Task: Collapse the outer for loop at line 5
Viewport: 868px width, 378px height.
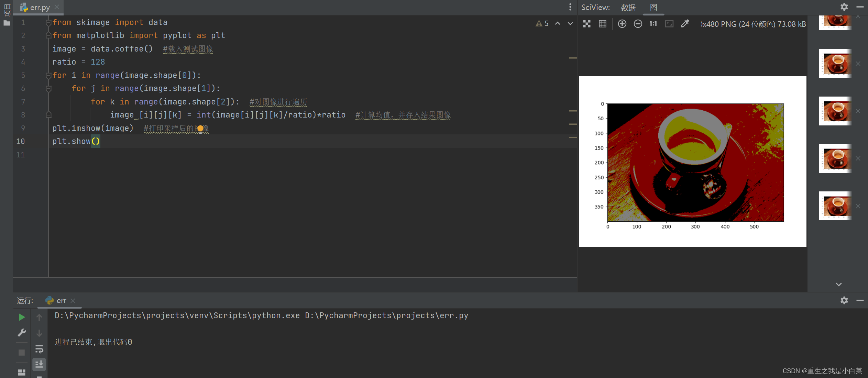Action: pos(48,75)
